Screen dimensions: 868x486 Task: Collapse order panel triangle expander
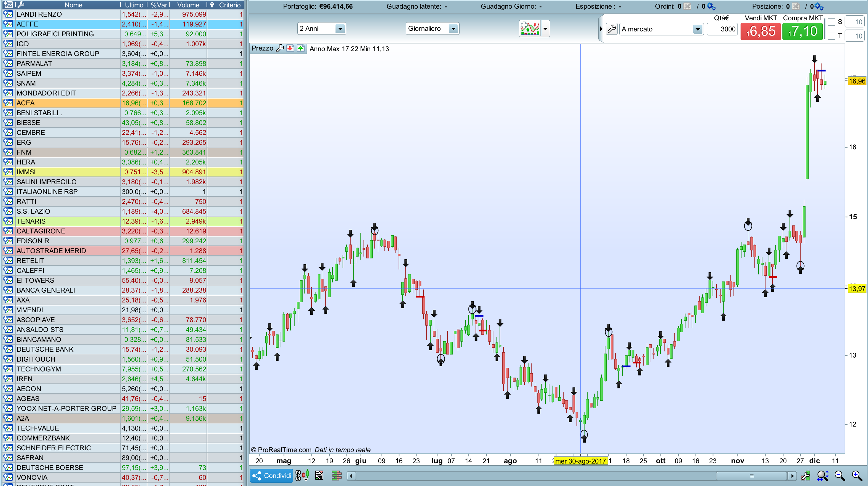click(601, 29)
